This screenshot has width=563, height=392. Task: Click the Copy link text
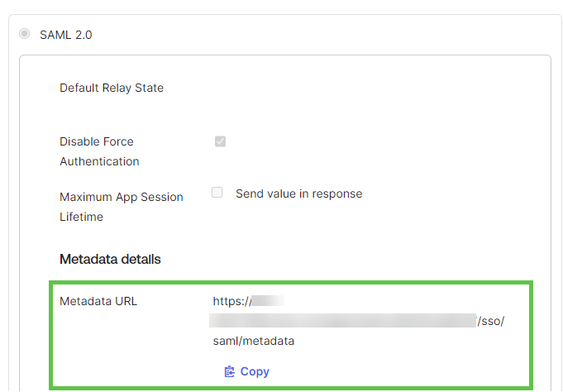[255, 371]
